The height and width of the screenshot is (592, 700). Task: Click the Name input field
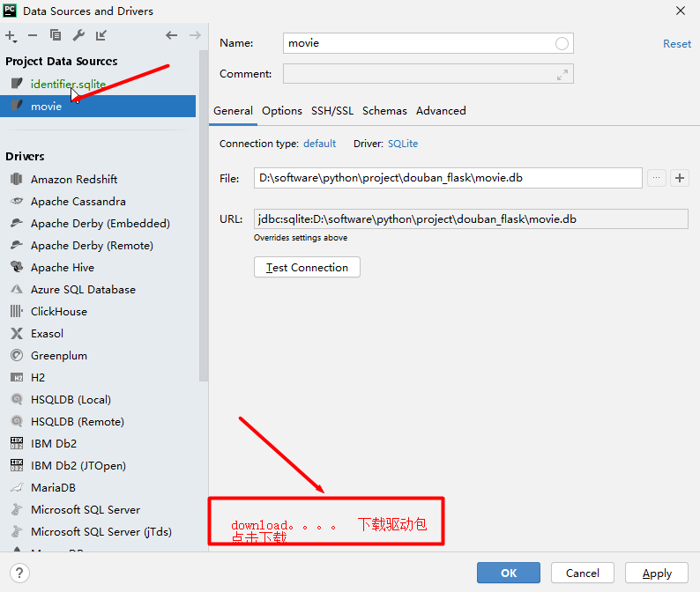428,43
